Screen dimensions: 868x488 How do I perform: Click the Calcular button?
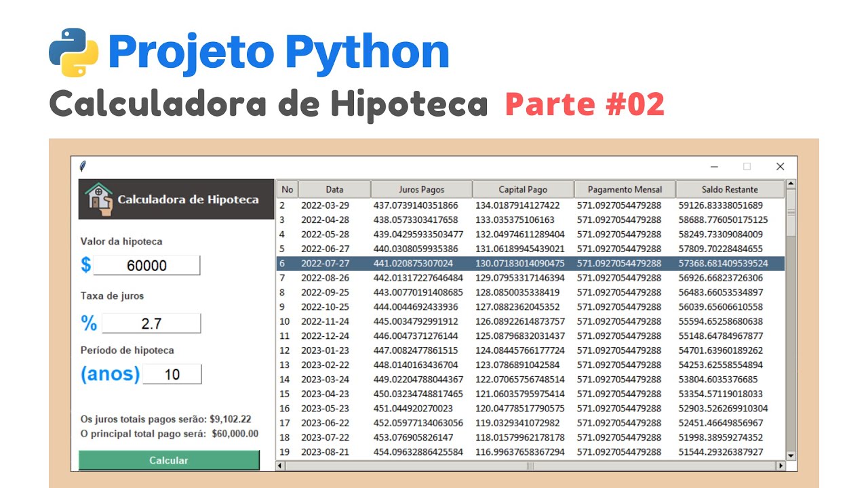point(169,460)
